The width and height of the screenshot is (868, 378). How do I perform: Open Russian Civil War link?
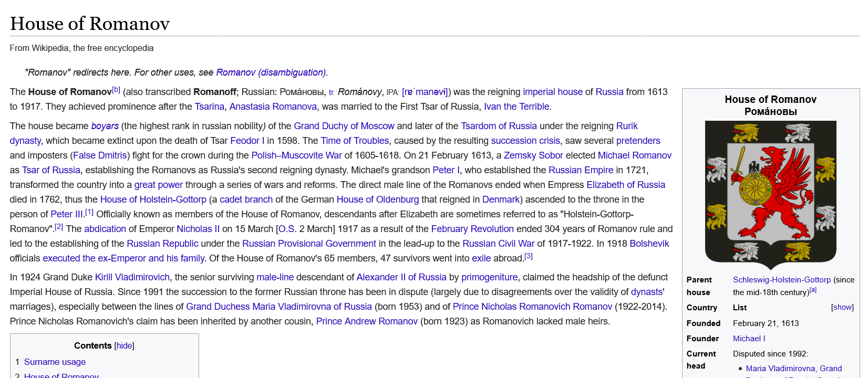498,244
